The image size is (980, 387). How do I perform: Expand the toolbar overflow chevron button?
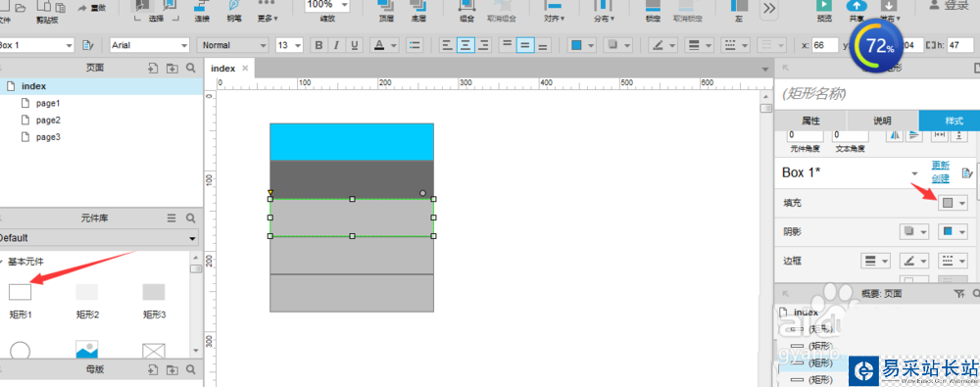coord(769,8)
